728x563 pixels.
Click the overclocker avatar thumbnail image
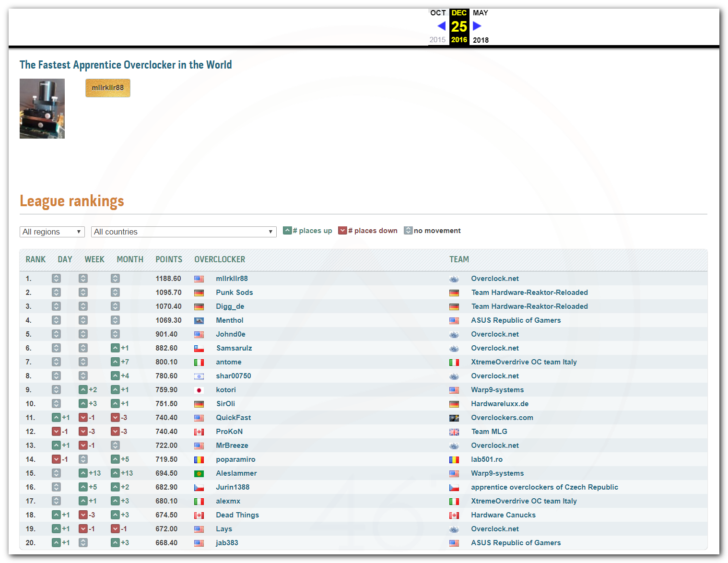42,109
